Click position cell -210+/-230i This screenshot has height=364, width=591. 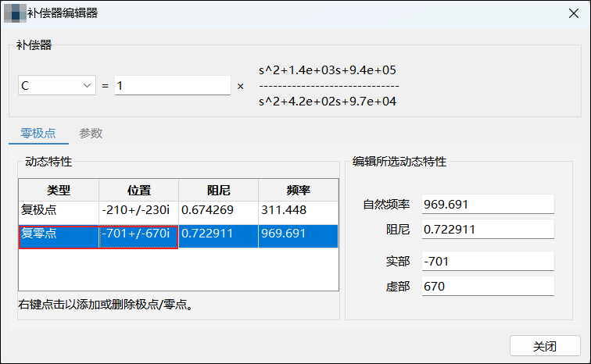tap(138, 211)
